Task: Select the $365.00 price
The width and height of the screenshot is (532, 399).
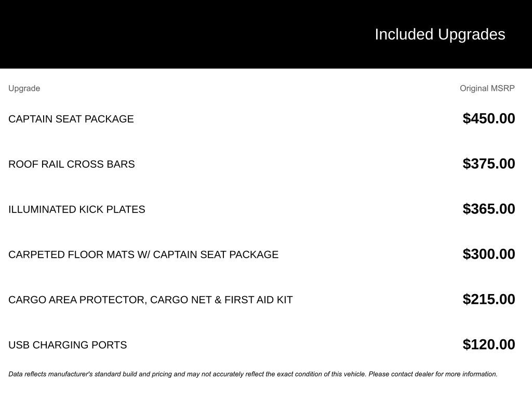Action: click(489, 209)
